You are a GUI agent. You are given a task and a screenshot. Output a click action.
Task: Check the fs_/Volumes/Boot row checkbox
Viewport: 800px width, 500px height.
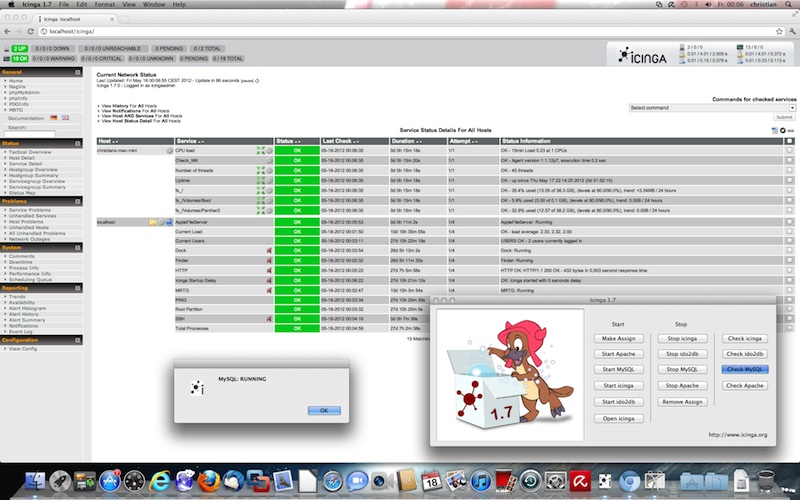(x=789, y=201)
